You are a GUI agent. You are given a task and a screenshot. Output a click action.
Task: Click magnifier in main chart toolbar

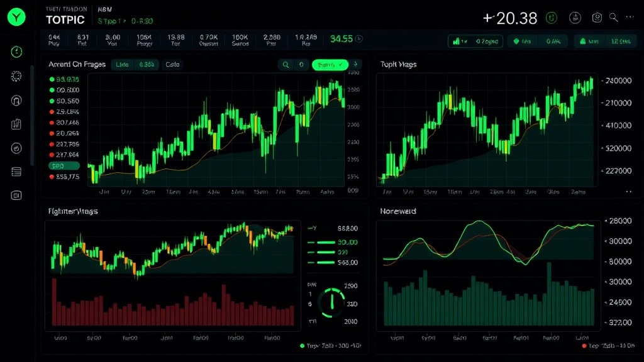(x=286, y=65)
